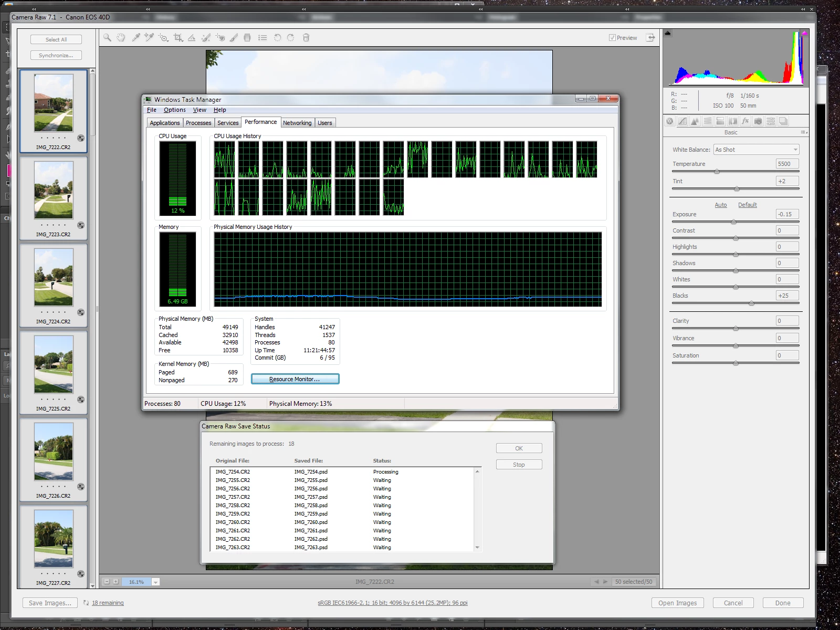Open the Snapshots panel icon
The image size is (840, 630).
coord(783,121)
